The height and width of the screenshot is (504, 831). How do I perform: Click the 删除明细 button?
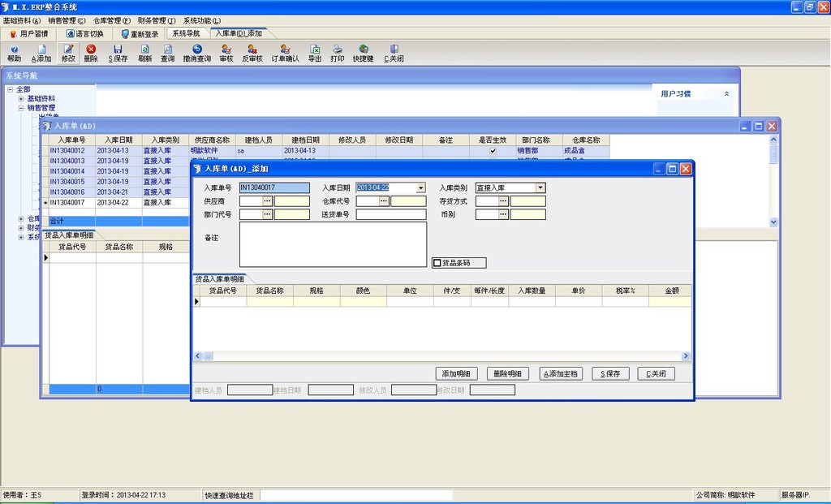508,374
